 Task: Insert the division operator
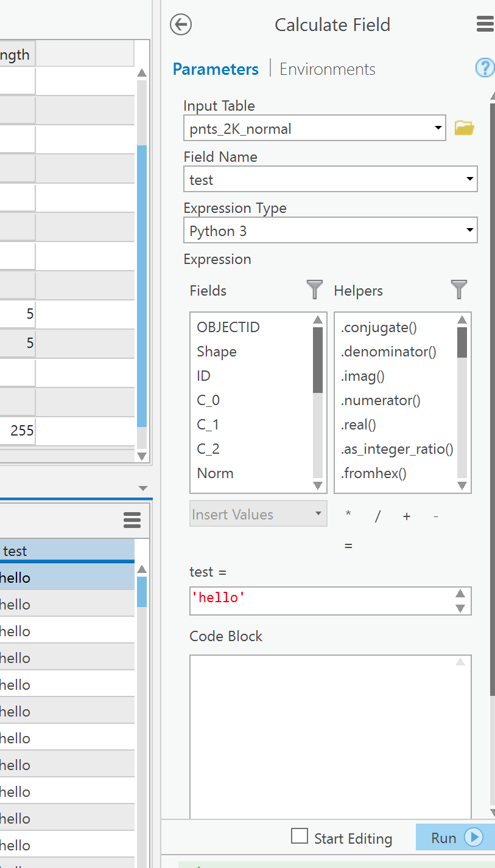377,516
